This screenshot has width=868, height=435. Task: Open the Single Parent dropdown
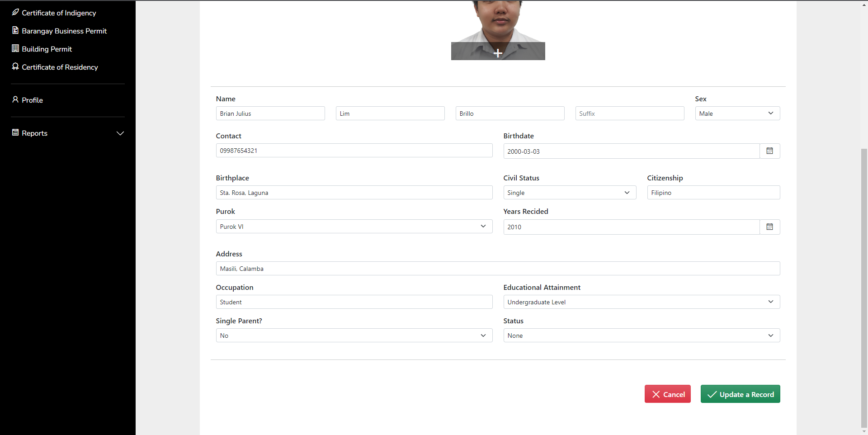tap(354, 336)
